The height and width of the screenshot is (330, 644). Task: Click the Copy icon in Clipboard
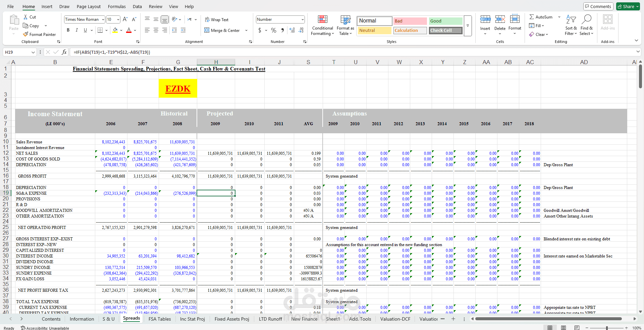25,26
